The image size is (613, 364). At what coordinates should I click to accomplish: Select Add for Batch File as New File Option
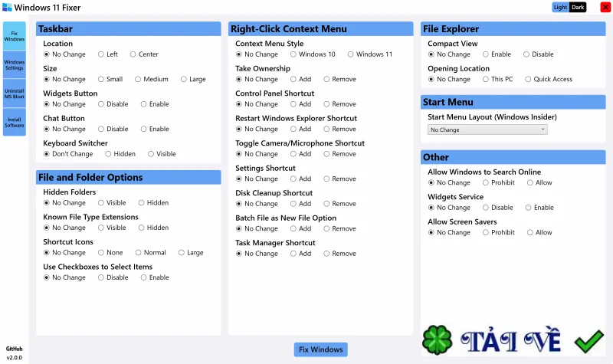tap(301, 228)
